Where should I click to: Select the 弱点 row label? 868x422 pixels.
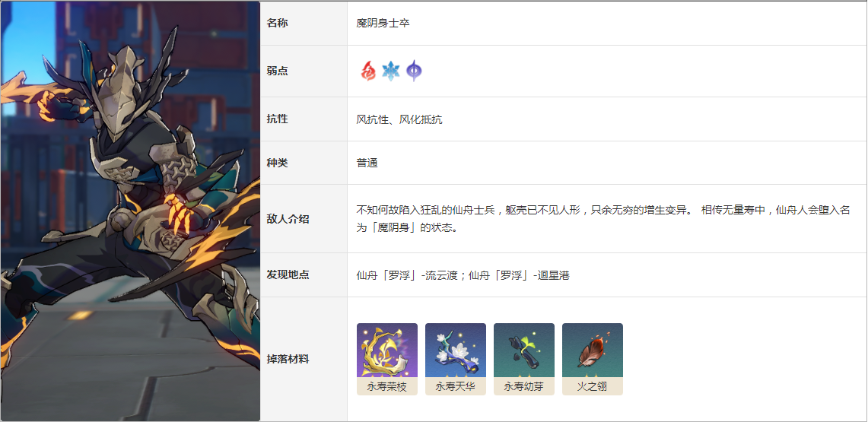pos(278,71)
